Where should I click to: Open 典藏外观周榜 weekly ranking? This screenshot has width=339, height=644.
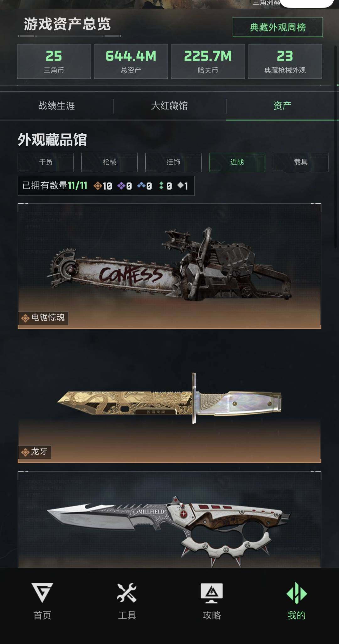277,27
